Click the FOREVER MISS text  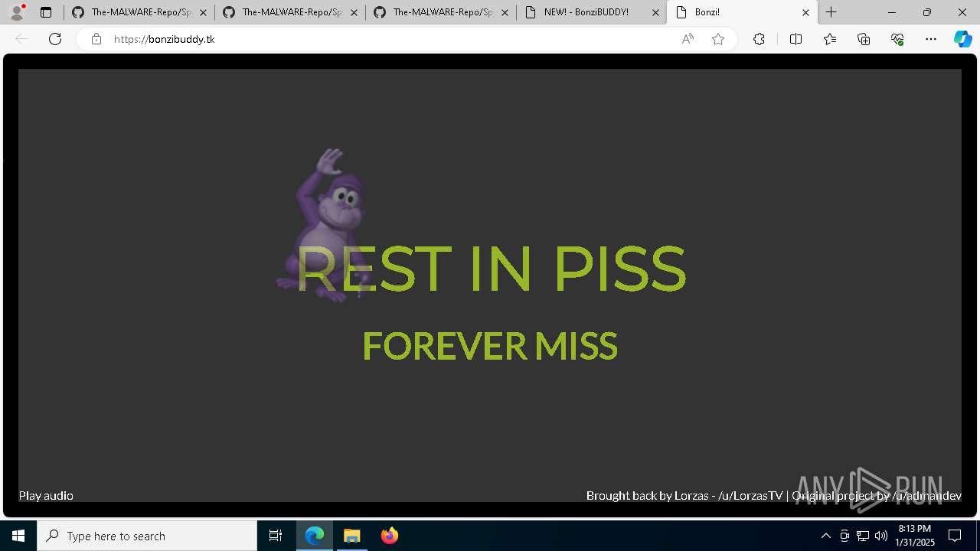pyautogui.click(x=490, y=346)
